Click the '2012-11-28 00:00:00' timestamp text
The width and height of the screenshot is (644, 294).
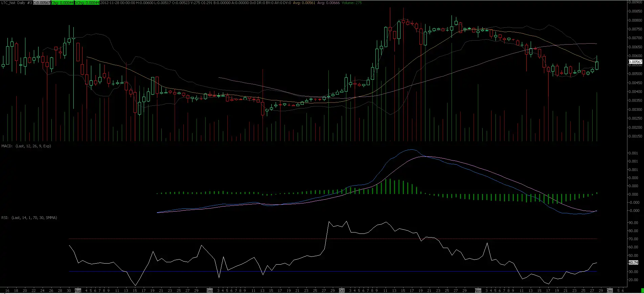point(117,3)
